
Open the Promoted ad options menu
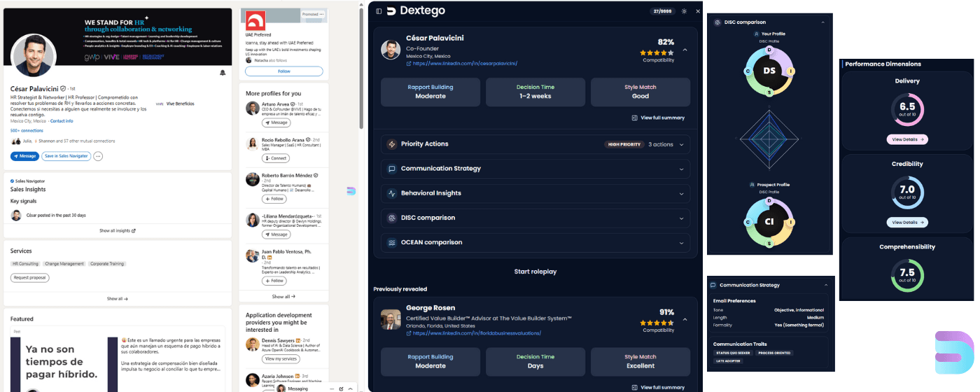[321, 14]
